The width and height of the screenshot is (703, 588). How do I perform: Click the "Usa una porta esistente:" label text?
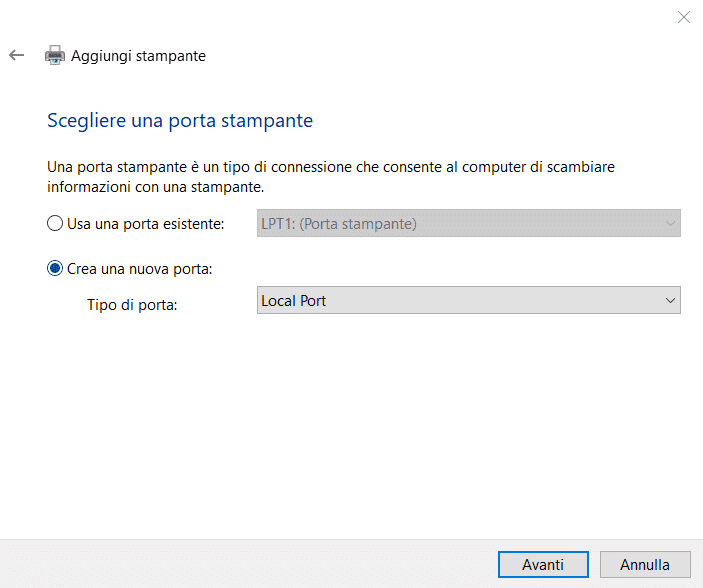click(x=146, y=224)
